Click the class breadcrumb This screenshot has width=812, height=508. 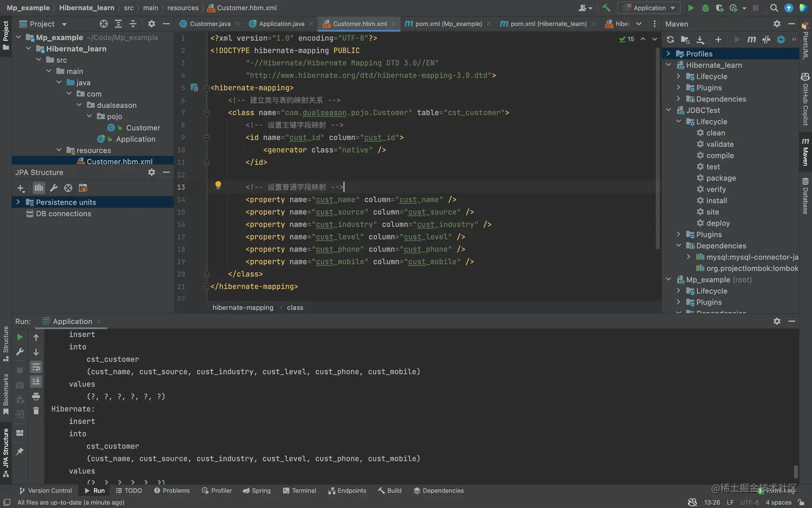click(295, 307)
